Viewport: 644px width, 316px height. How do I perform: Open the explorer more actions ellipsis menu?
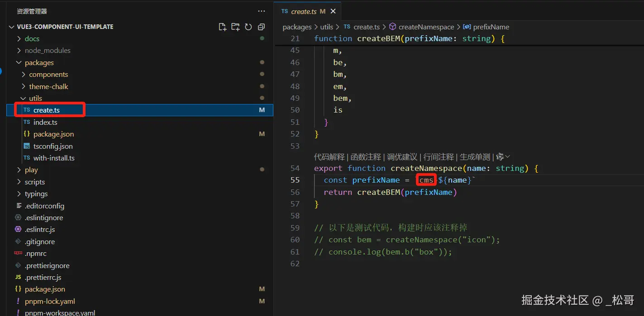[x=262, y=11]
